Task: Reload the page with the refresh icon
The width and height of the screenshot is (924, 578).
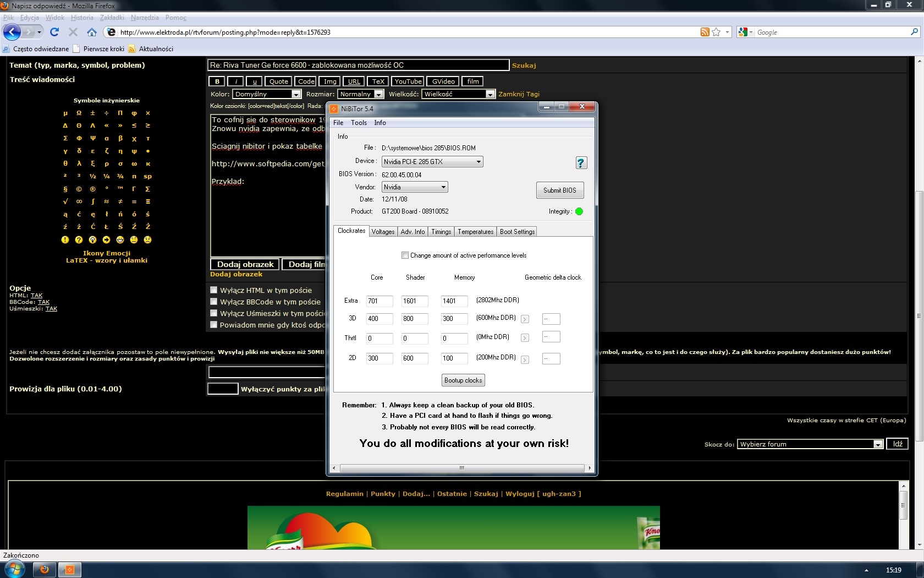Action: point(54,32)
